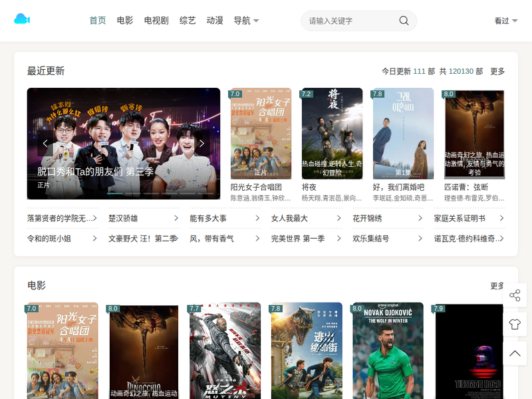Open the theme shirt icon in side panel
The height and width of the screenshot is (399, 532).
pyautogui.click(x=515, y=325)
